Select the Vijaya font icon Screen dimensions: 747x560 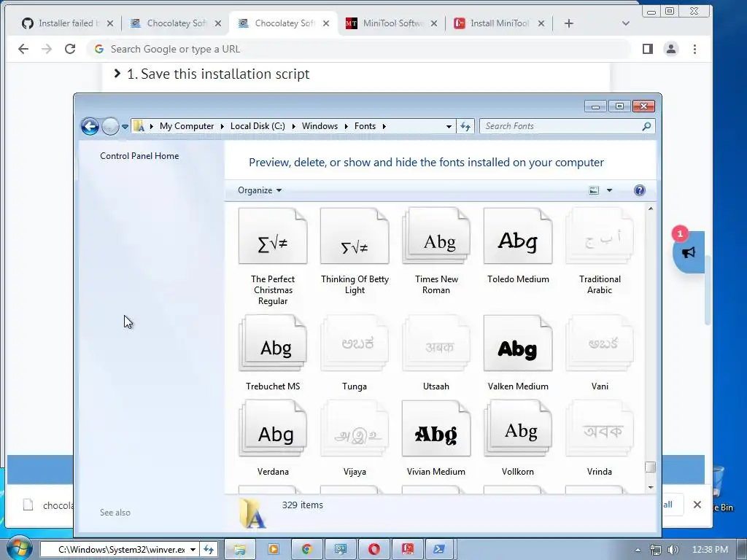coord(355,429)
